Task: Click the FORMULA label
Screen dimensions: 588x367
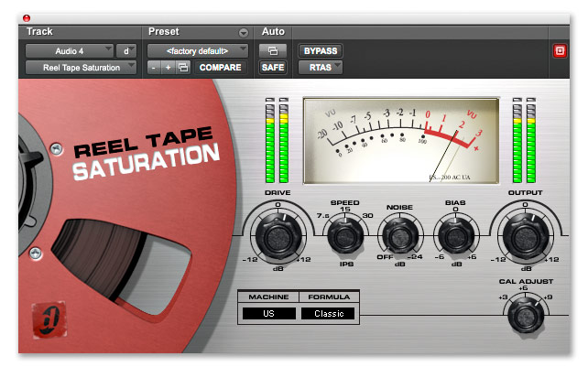Action: [x=329, y=297]
